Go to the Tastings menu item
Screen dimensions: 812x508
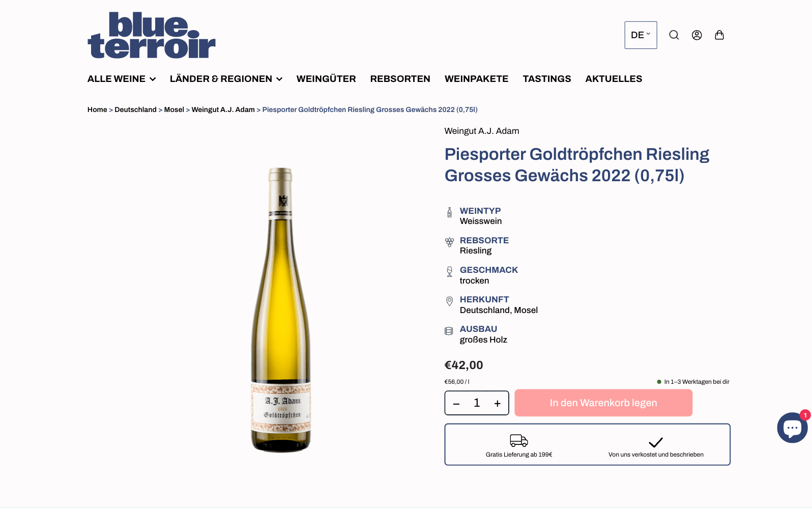coord(547,79)
